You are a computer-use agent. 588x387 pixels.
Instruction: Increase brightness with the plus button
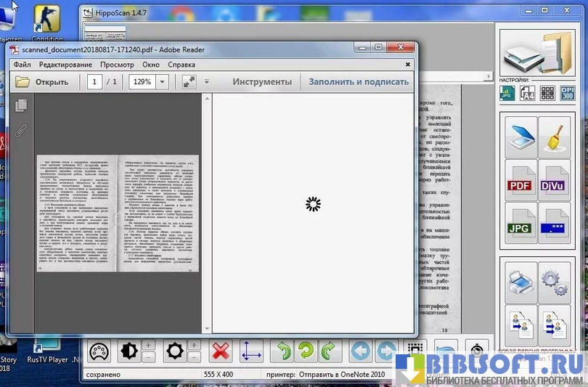pos(148,344)
